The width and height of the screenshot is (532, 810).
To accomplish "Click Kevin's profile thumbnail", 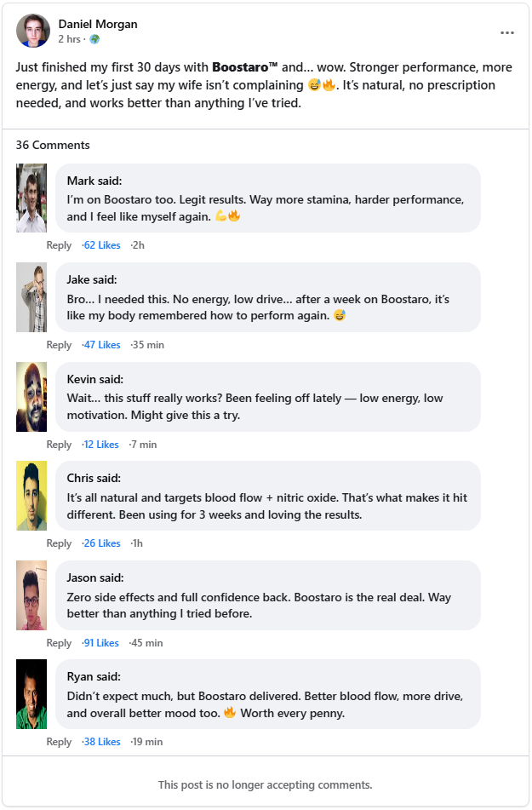I will coord(31,396).
